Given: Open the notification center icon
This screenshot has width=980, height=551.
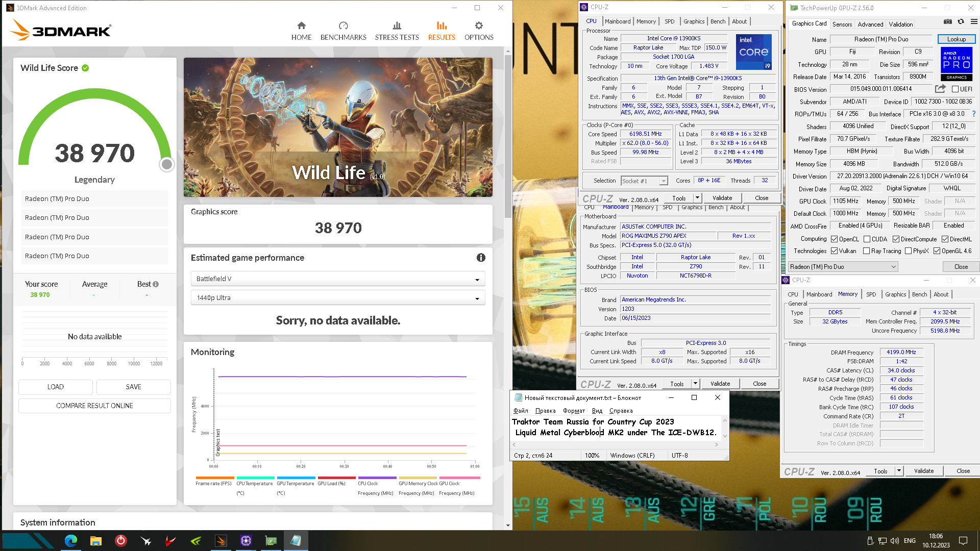Looking at the screenshot, I should tap(963, 541).
